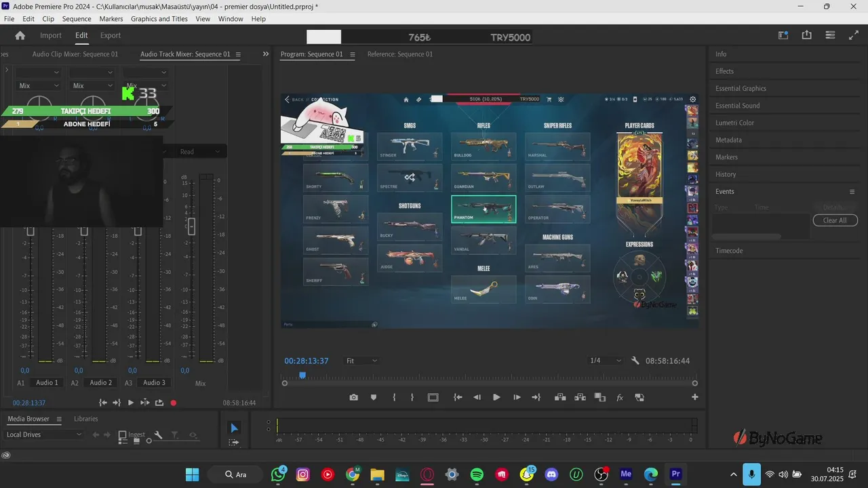
Task: Open Audio 1 input dropdown above Mix
Action: (39, 73)
